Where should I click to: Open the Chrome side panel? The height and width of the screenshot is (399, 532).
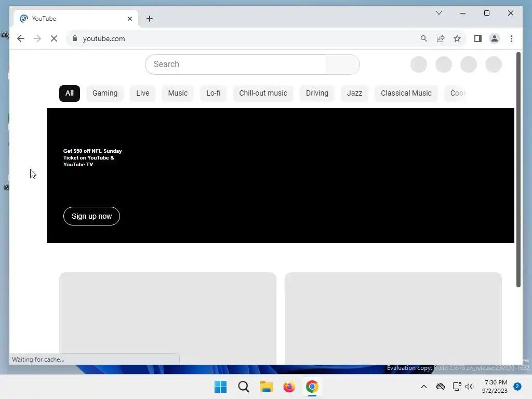[x=478, y=38]
